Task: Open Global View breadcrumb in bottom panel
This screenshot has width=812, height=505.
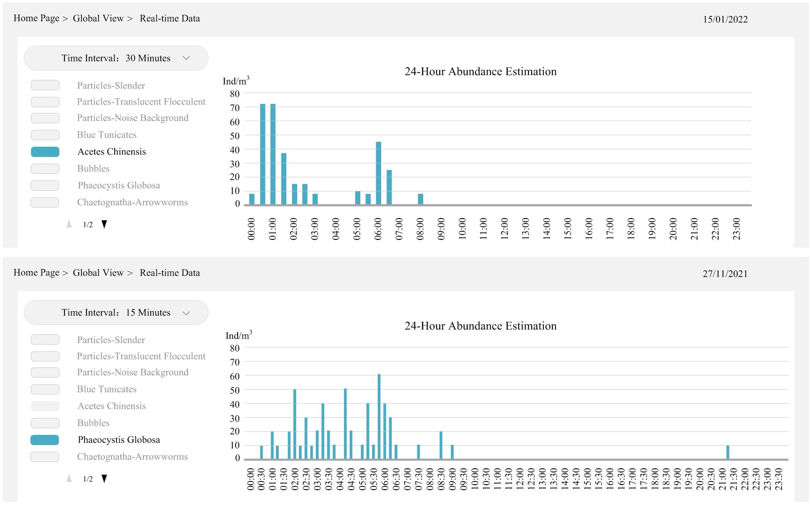Action: click(98, 273)
